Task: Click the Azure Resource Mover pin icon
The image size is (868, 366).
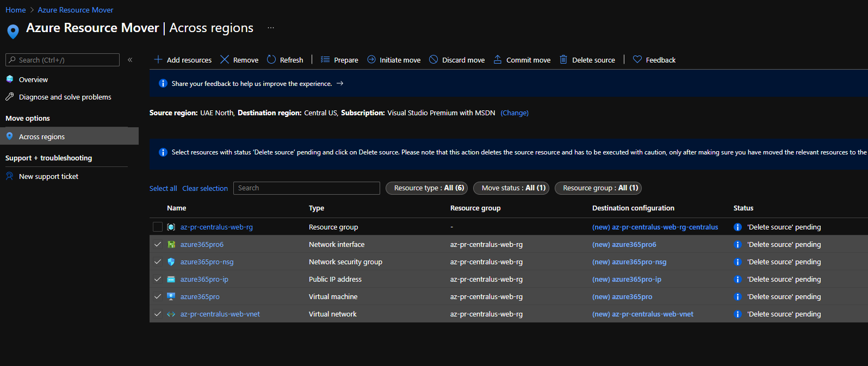Action: click(13, 31)
